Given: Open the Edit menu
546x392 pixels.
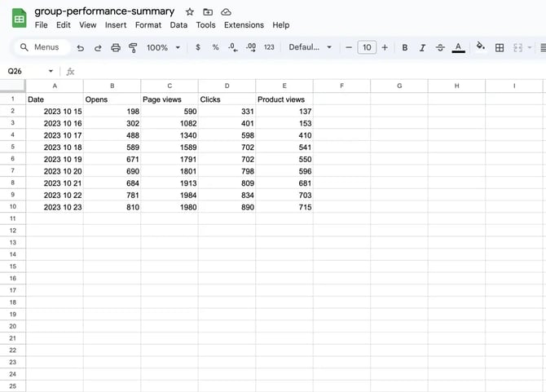Looking at the screenshot, I should (64, 25).
